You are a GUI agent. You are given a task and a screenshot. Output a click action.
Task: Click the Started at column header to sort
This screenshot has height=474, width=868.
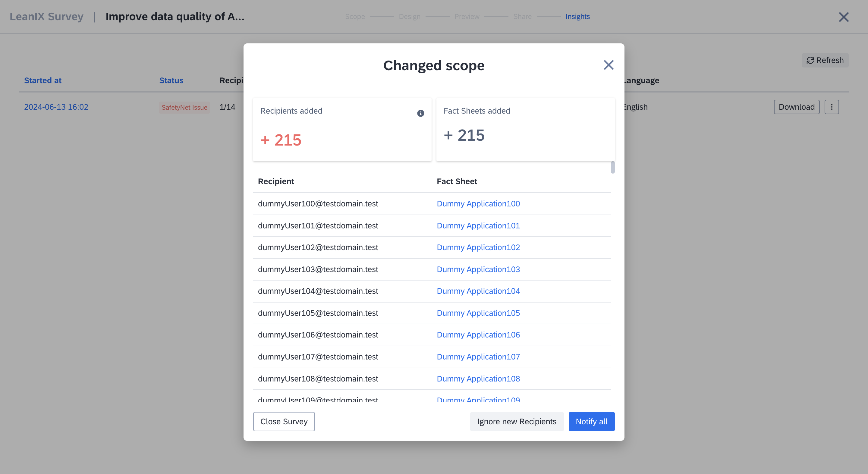[42, 80]
